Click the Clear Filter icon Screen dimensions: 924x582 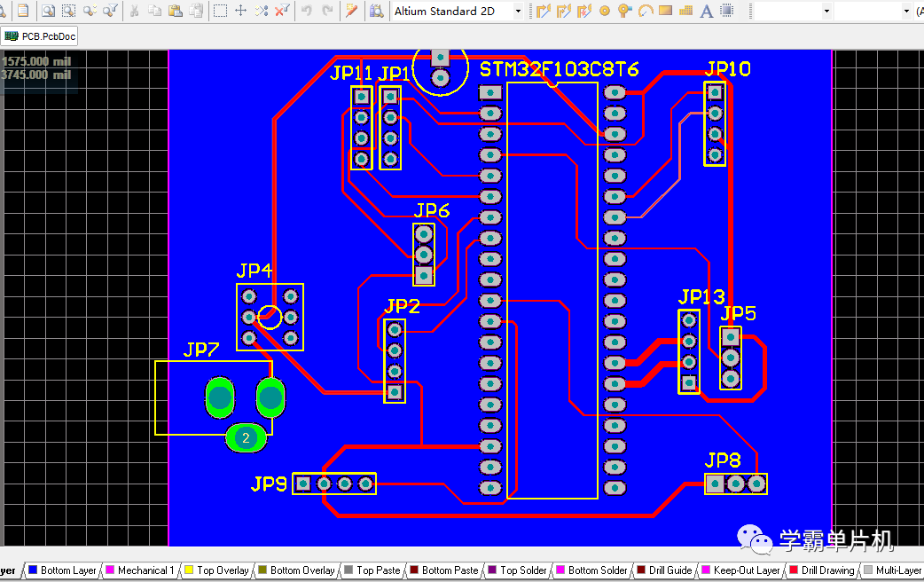[282, 11]
